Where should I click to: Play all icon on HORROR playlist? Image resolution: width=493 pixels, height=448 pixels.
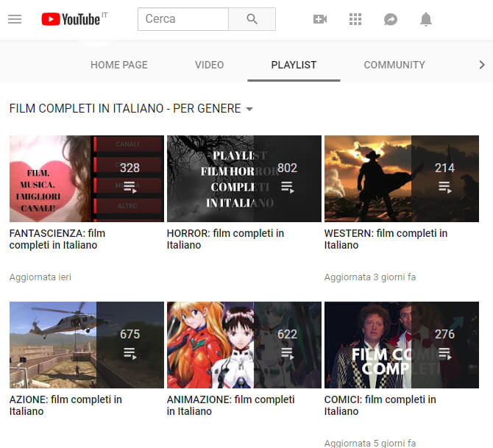(288, 187)
